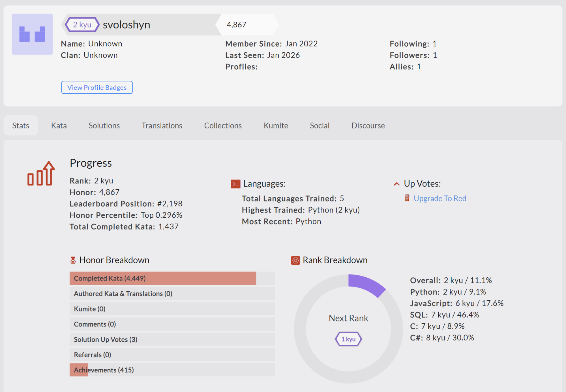The height and width of the screenshot is (392, 566).
Task: Click the red terminal Languages icon
Action: 235,184
